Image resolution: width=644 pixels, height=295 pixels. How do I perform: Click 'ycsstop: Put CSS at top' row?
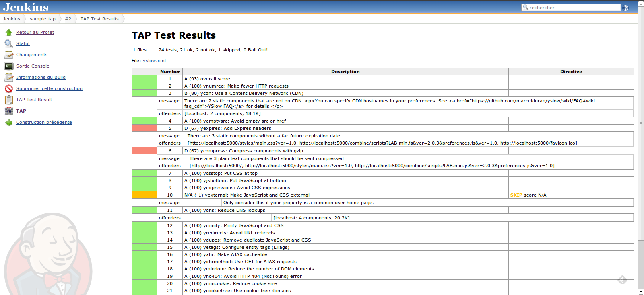(383, 173)
